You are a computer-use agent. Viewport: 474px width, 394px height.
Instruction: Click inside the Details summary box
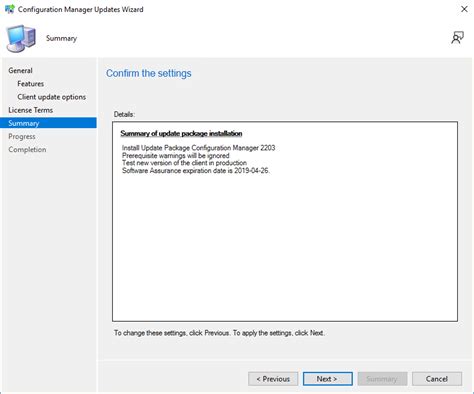[285, 221]
